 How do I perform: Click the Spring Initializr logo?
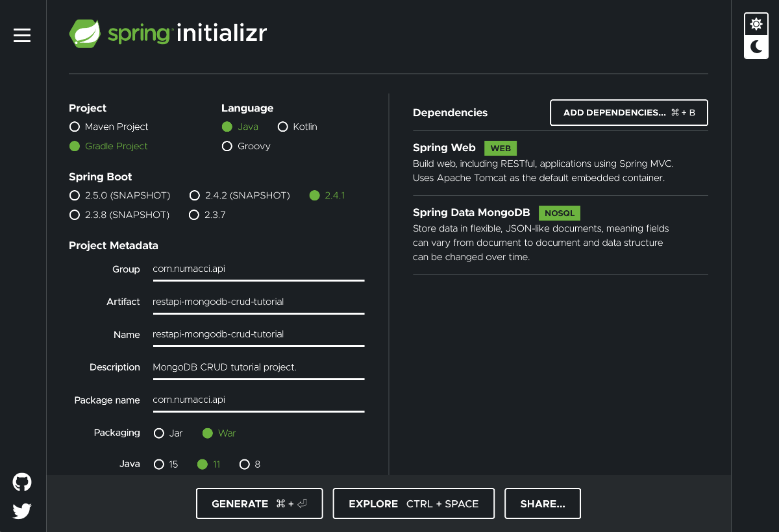pyautogui.click(x=167, y=34)
